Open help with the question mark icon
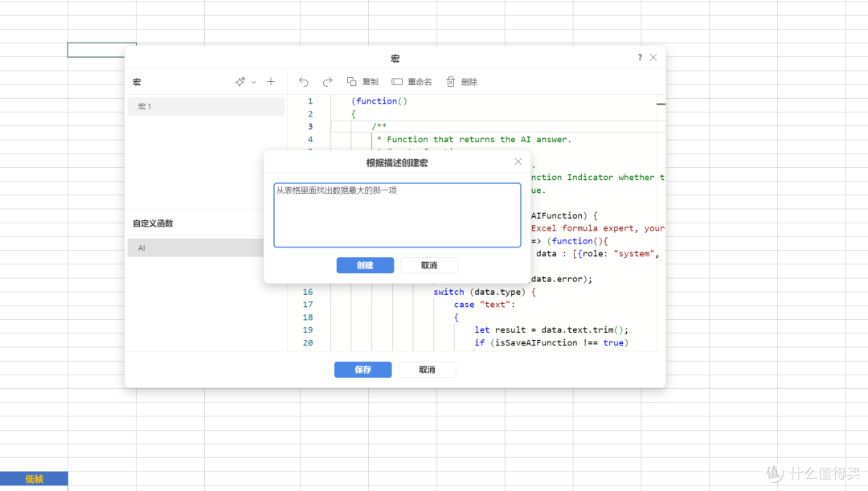868x491 pixels. coord(640,58)
